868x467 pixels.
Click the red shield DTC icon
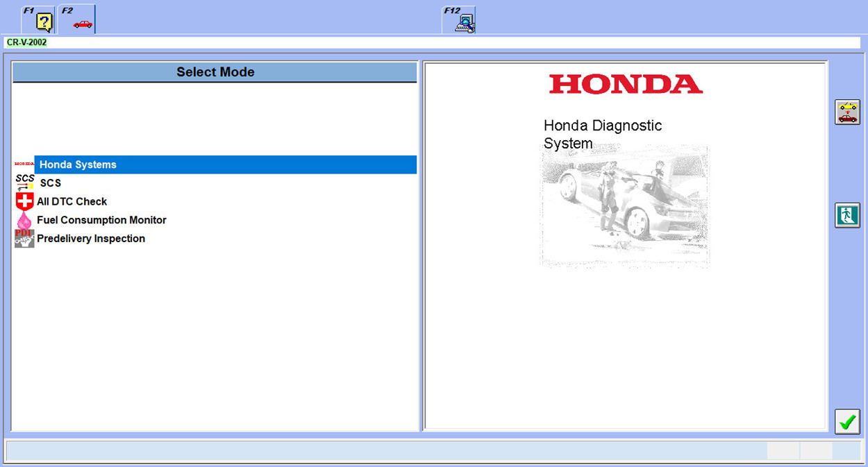click(x=24, y=202)
